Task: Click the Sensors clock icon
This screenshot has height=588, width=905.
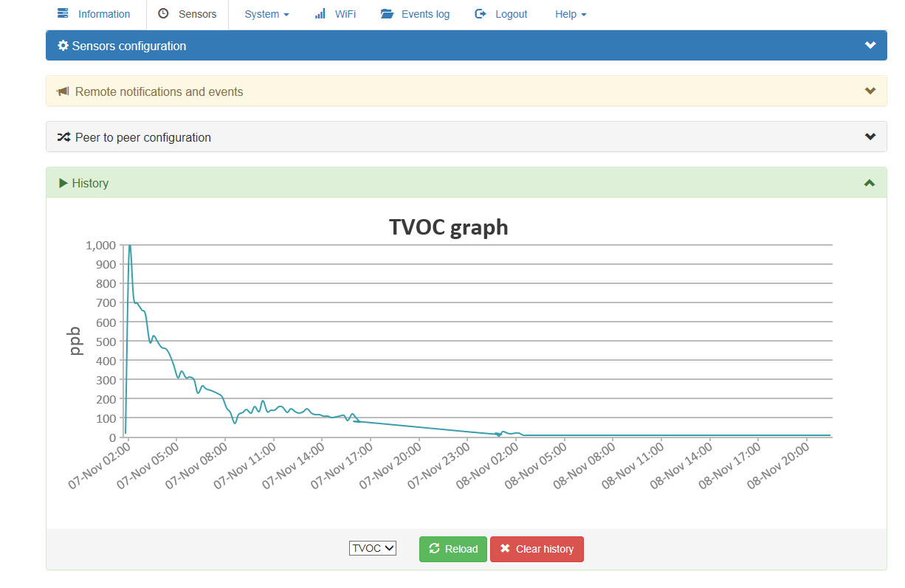Action: (x=163, y=14)
